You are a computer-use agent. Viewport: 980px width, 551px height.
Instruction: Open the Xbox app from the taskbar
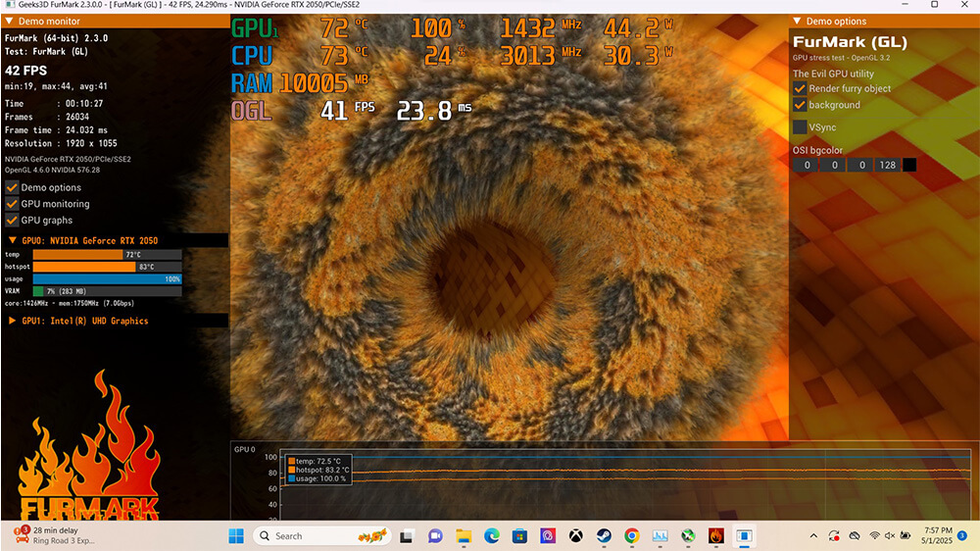575,536
